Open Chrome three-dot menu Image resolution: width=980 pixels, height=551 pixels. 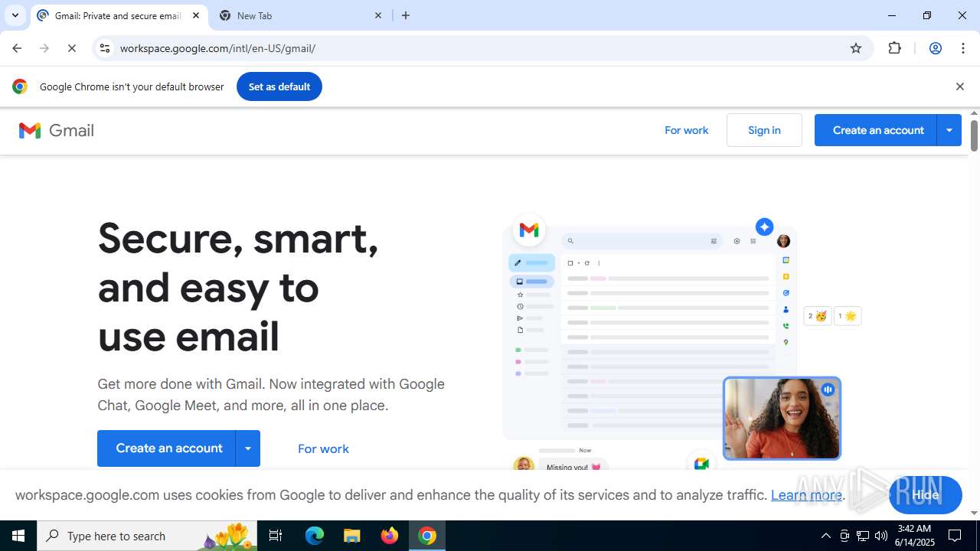963,48
